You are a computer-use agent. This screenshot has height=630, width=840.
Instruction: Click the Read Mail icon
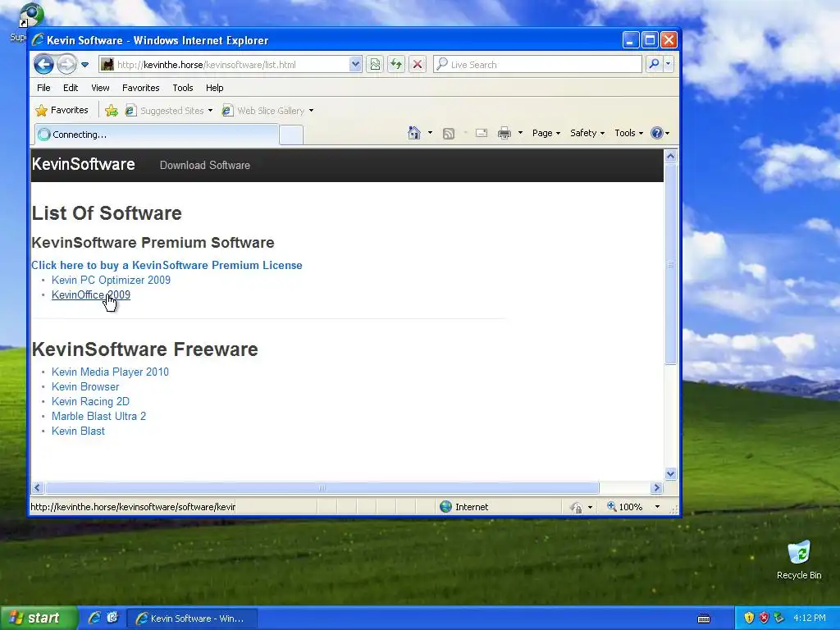(x=482, y=134)
